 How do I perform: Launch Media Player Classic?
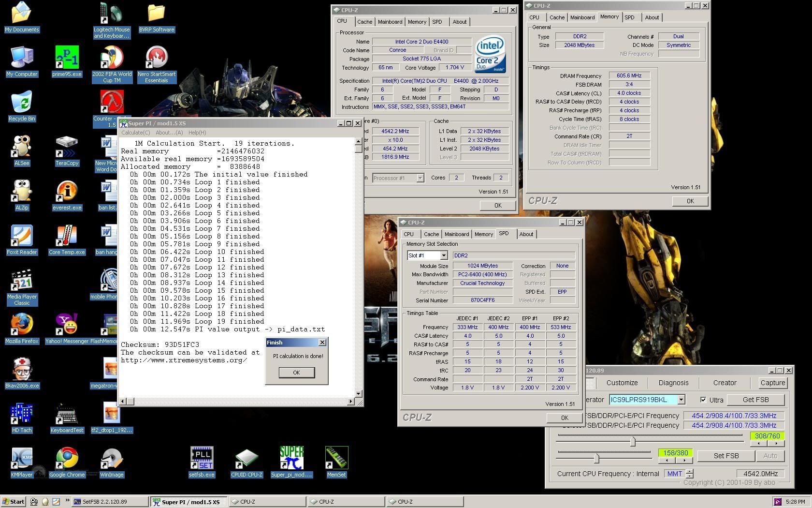click(22, 287)
